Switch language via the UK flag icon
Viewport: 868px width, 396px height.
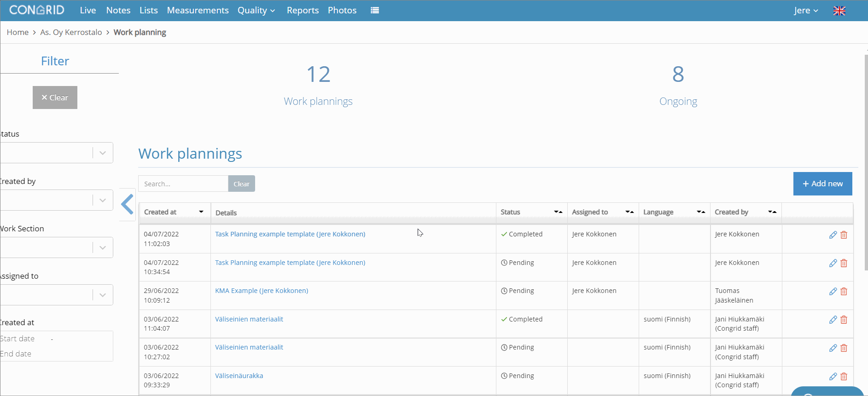[839, 11]
